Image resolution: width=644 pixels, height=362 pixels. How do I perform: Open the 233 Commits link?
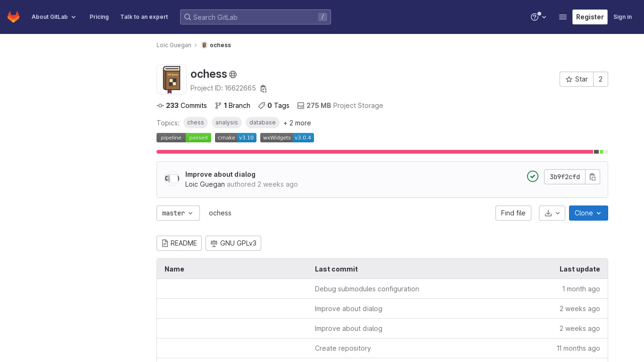182,106
